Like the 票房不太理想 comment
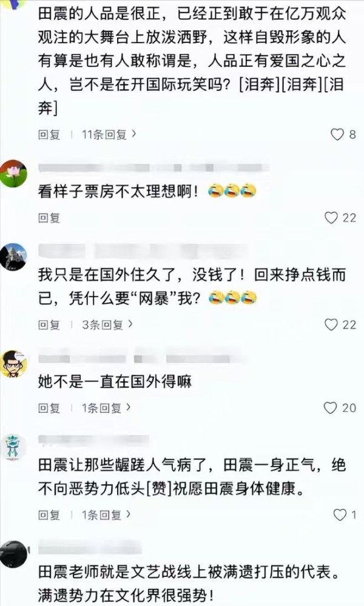The width and height of the screenshot is (364, 606). click(x=331, y=218)
